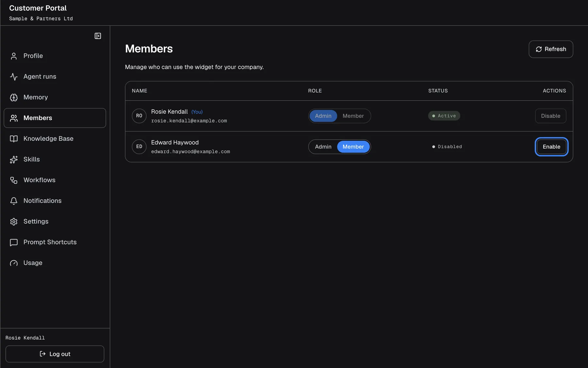Navigate to Skills label
588x368 pixels.
pyautogui.click(x=32, y=159)
